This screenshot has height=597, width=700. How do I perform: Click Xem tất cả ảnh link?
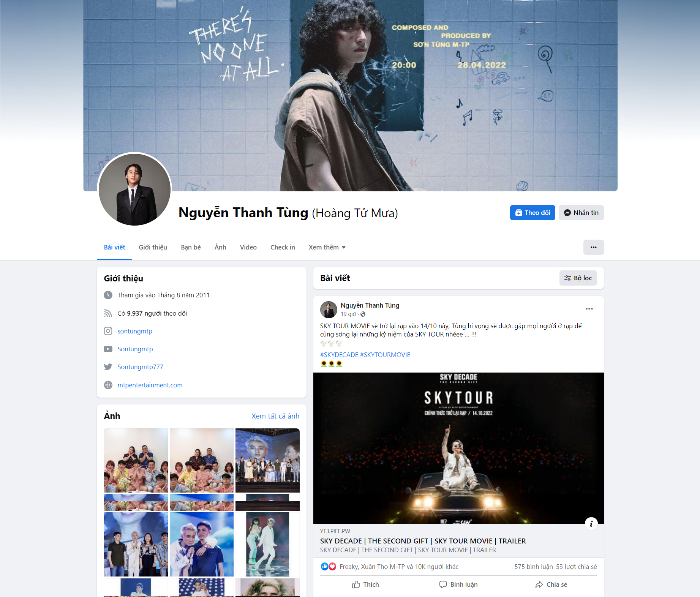pyautogui.click(x=275, y=416)
